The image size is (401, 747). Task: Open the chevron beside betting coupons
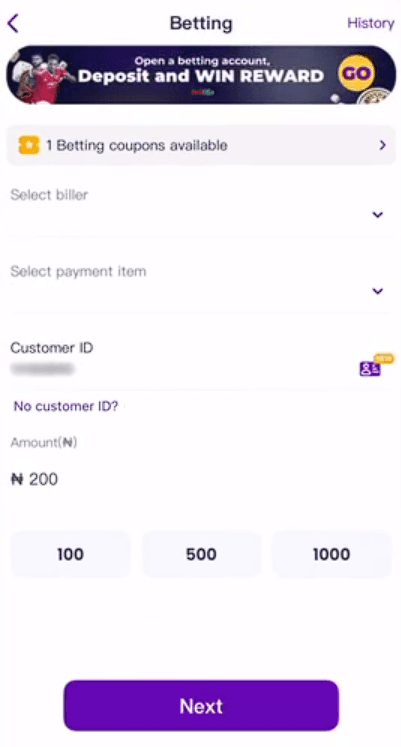click(x=382, y=145)
